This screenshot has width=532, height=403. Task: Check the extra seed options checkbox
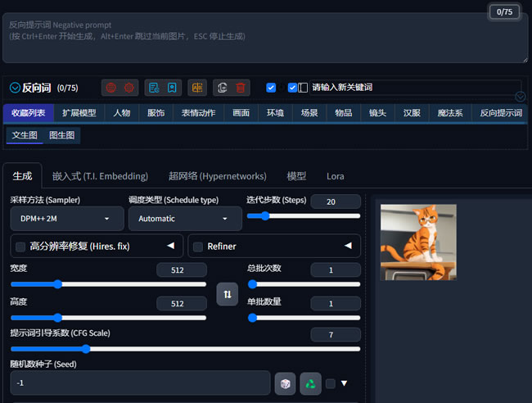point(331,383)
